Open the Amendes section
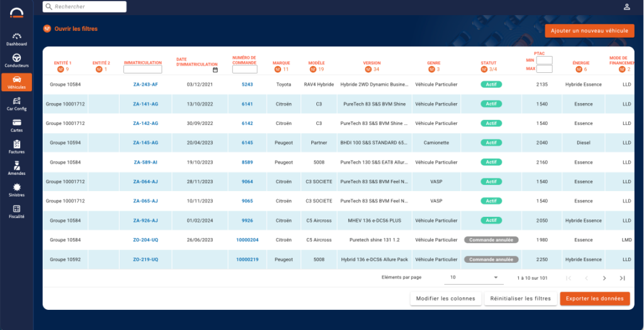644x330 pixels. click(x=16, y=168)
